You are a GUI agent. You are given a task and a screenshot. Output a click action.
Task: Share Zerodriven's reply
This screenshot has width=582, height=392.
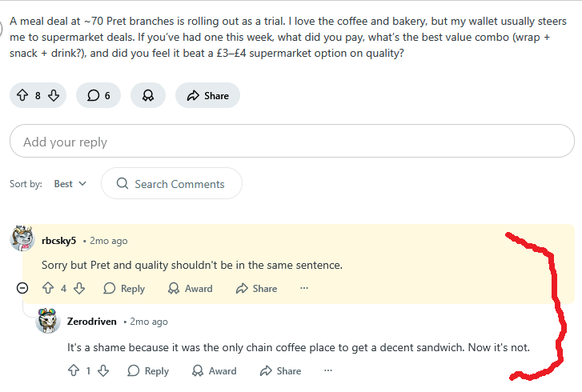[x=280, y=371]
